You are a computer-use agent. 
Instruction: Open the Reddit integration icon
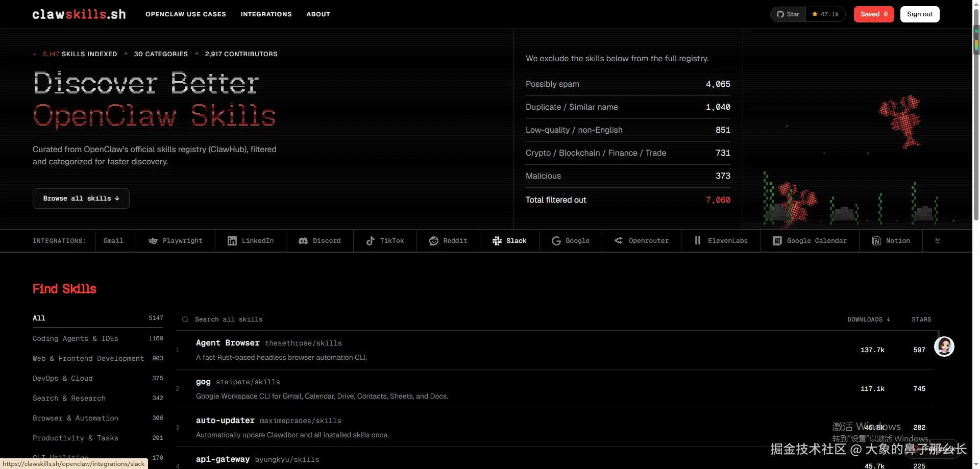point(433,241)
